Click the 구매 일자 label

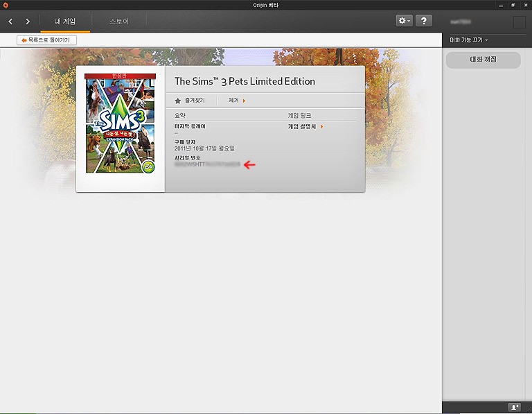185,142
